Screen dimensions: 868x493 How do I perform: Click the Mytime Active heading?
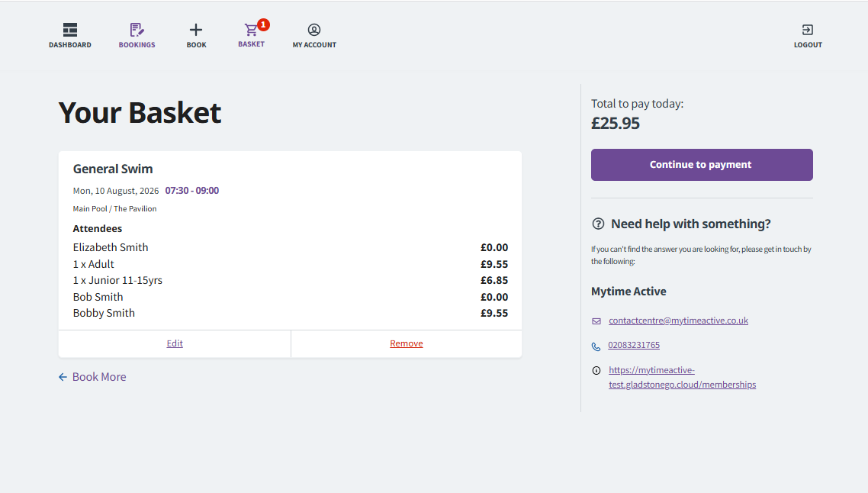coord(628,292)
